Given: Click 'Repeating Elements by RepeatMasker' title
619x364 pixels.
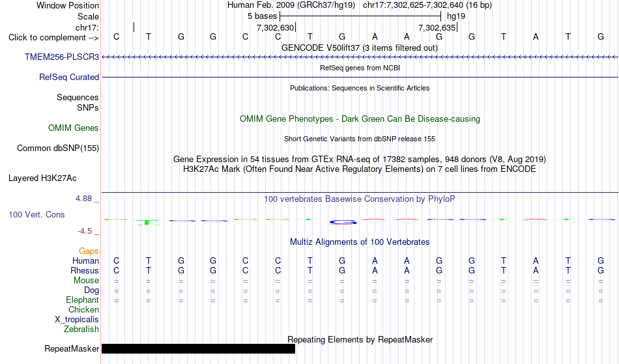Looking at the screenshot, I should tap(360, 340).
